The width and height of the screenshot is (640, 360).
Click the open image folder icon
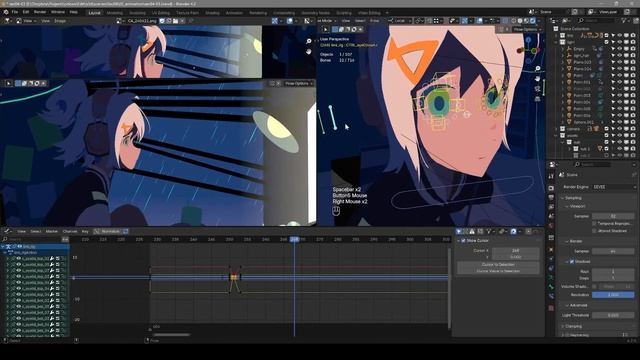176,21
